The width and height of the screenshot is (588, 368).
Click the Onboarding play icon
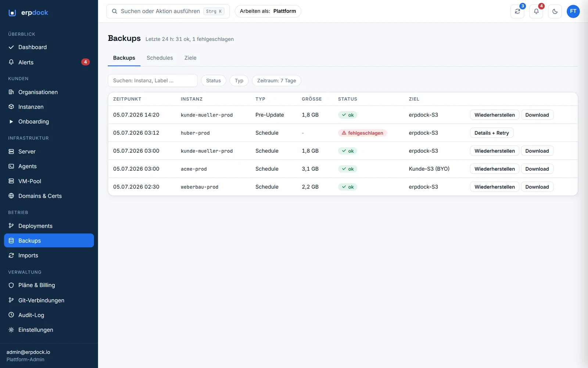[x=11, y=121]
